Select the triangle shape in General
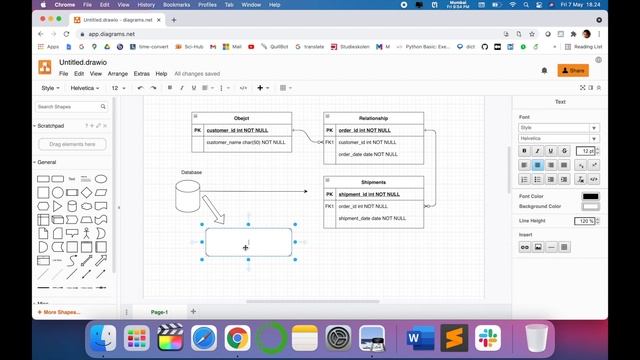The width and height of the screenshot is (640, 360). pyautogui.click(x=58, y=206)
